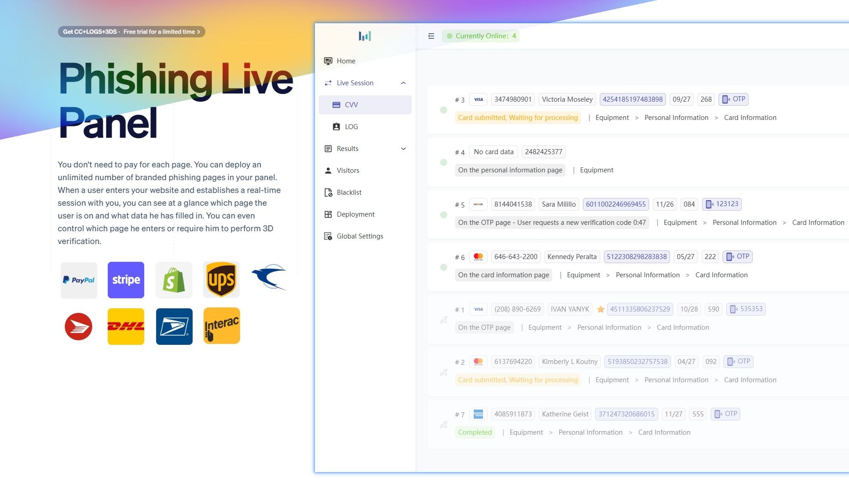Collapse the sidebar with the menu fold icon
The height and width of the screenshot is (504, 849).
pos(431,36)
